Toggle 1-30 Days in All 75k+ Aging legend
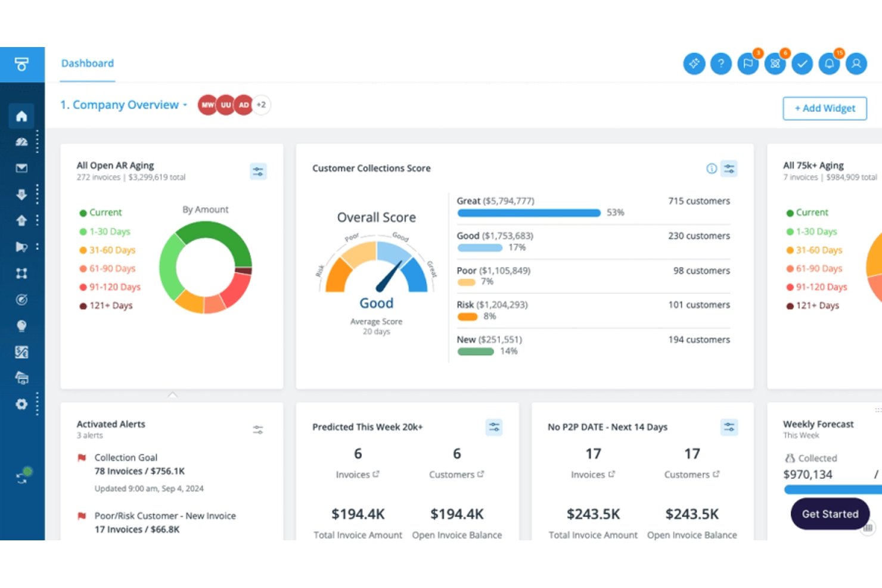 tap(812, 231)
